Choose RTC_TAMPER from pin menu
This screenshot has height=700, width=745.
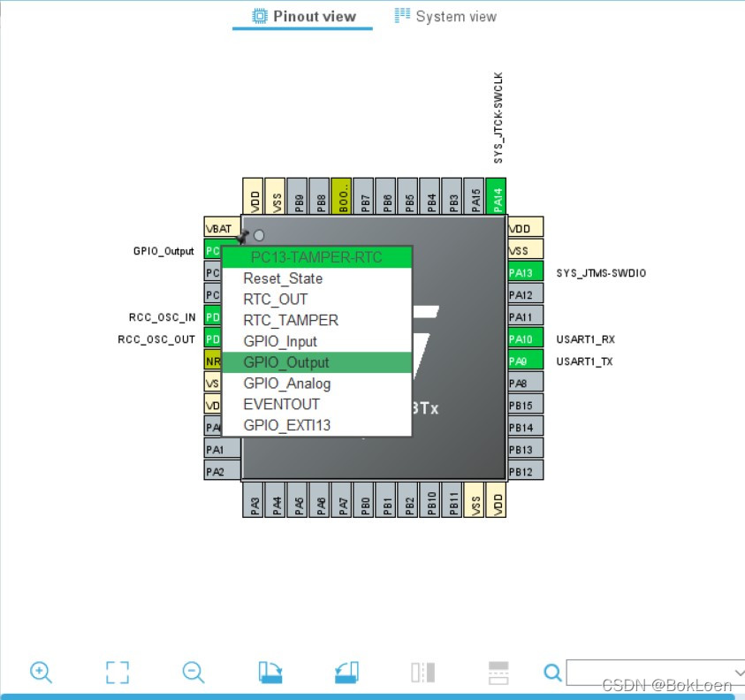pos(317,320)
